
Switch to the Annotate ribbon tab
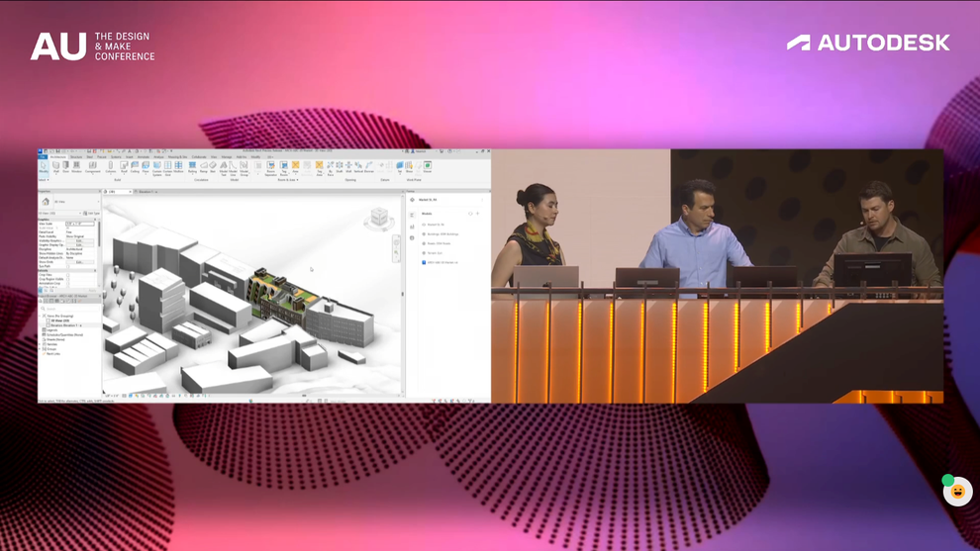point(144,157)
